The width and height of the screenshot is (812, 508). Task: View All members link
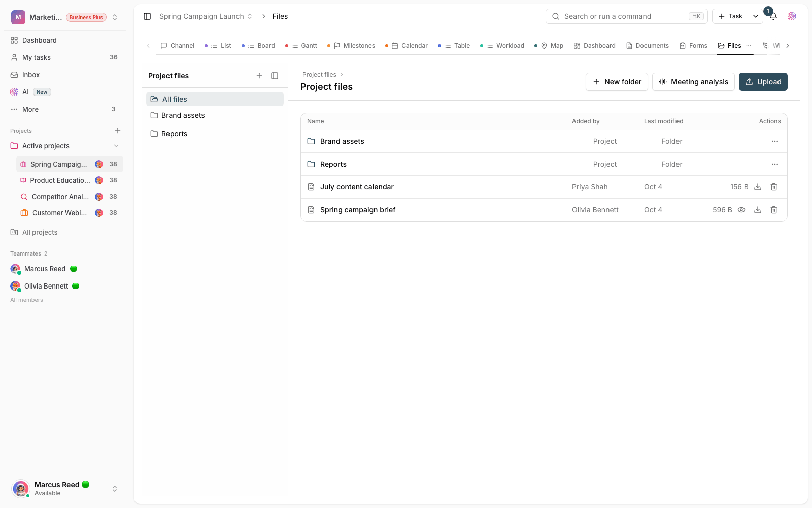[26, 300]
